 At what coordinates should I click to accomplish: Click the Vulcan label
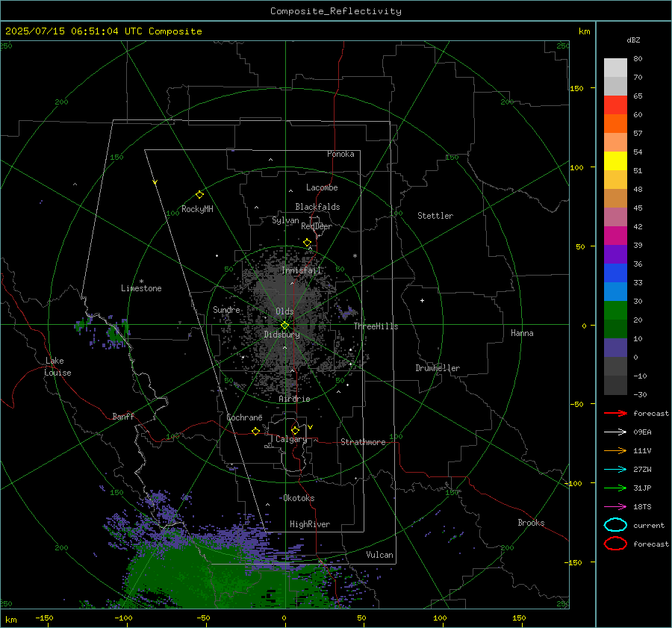379,555
